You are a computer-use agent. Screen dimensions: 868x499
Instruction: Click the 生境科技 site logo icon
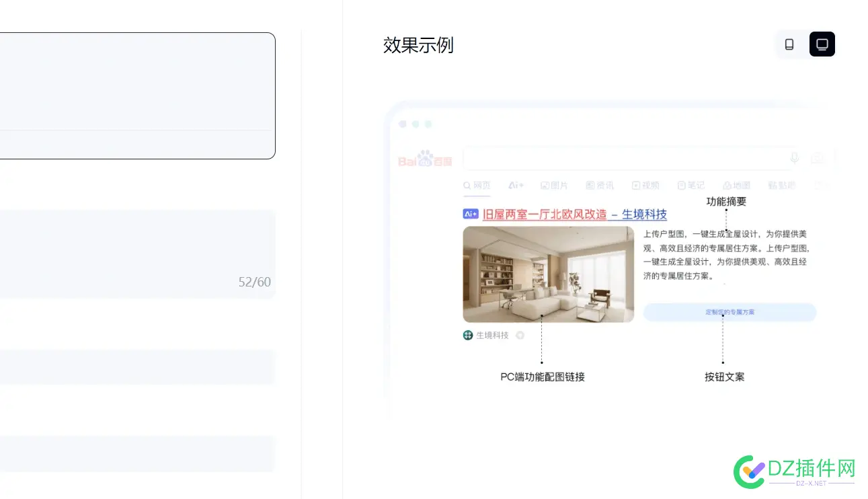coord(467,335)
